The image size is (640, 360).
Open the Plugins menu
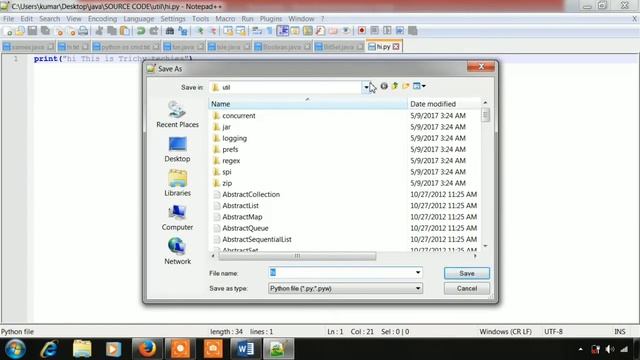click(271, 19)
